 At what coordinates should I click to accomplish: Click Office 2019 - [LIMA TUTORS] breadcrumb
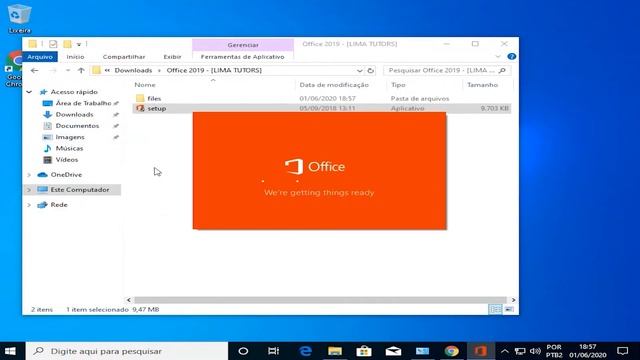(x=214, y=70)
